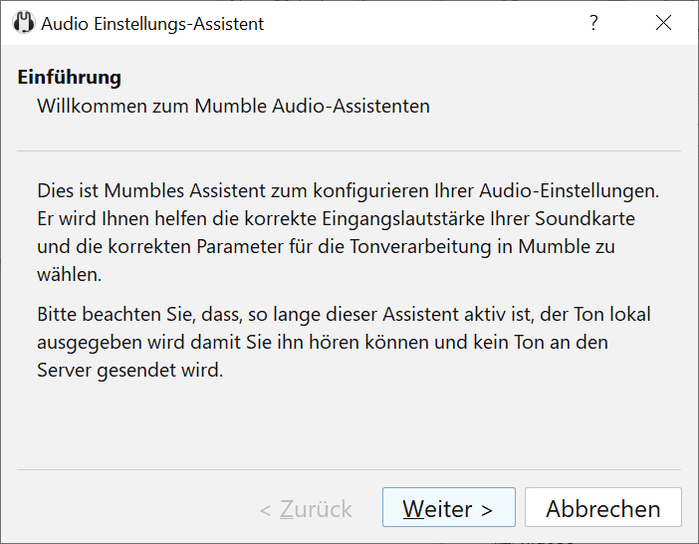Click the Mumble headset icon in title bar
The image size is (699, 544).
[x=24, y=23]
